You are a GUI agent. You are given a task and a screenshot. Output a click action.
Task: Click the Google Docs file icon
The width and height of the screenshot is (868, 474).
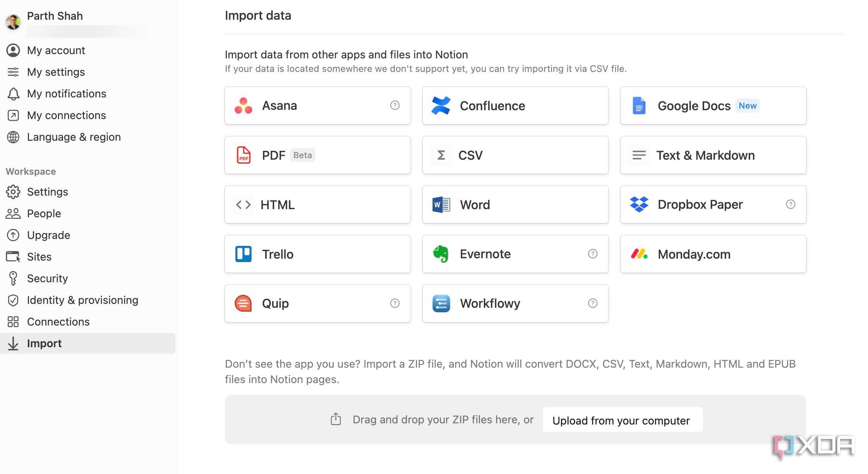pyautogui.click(x=639, y=106)
